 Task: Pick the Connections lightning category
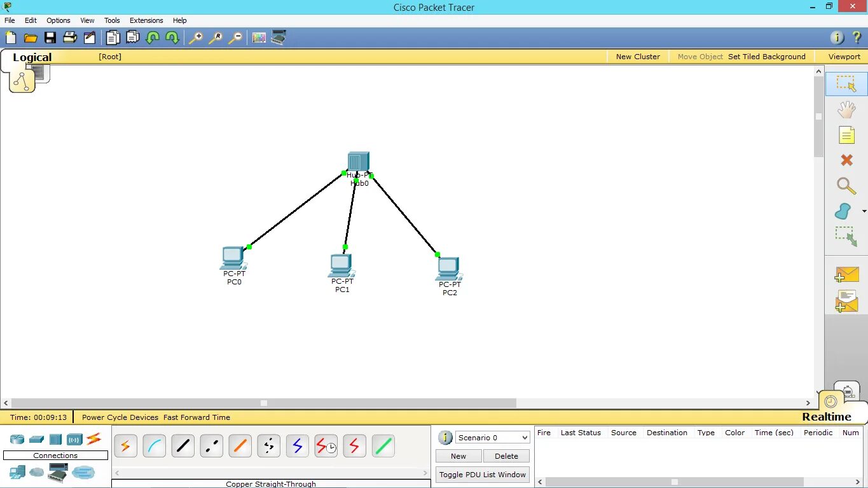click(x=94, y=438)
